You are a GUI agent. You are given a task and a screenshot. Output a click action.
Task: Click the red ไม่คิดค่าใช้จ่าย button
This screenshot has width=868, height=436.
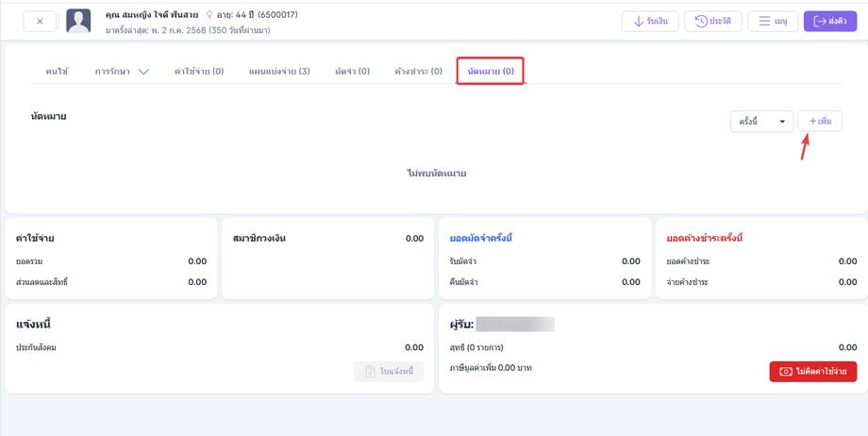click(x=812, y=372)
